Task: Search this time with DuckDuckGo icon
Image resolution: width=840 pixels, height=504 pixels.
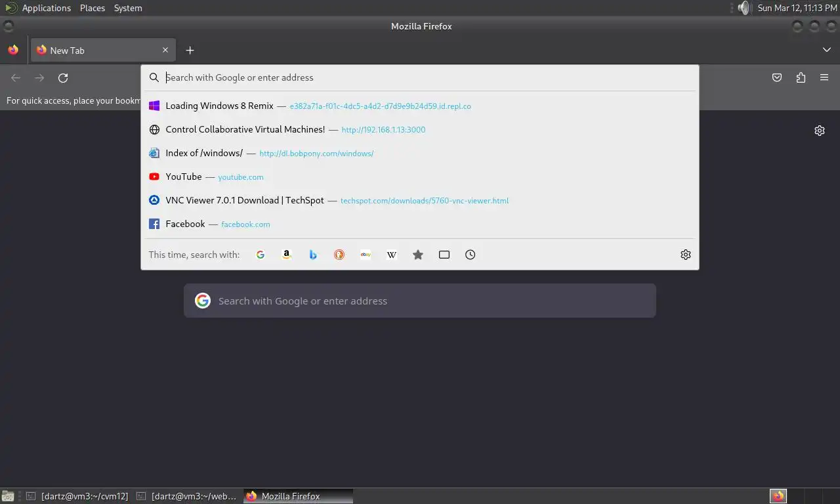Action: pyautogui.click(x=339, y=255)
